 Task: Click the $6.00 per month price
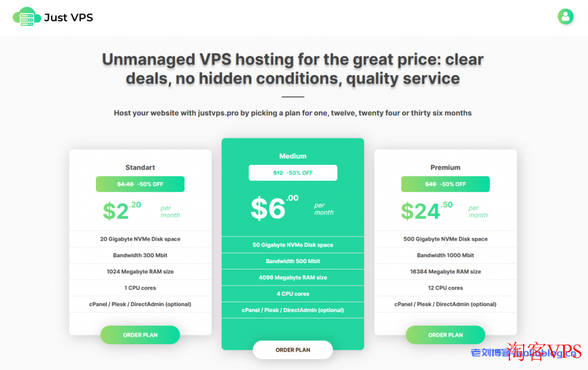292,209
